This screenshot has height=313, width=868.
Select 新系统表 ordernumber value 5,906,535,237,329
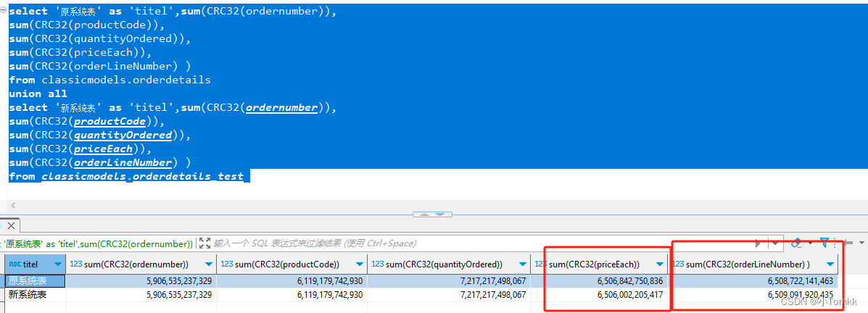[x=141, y=295]
